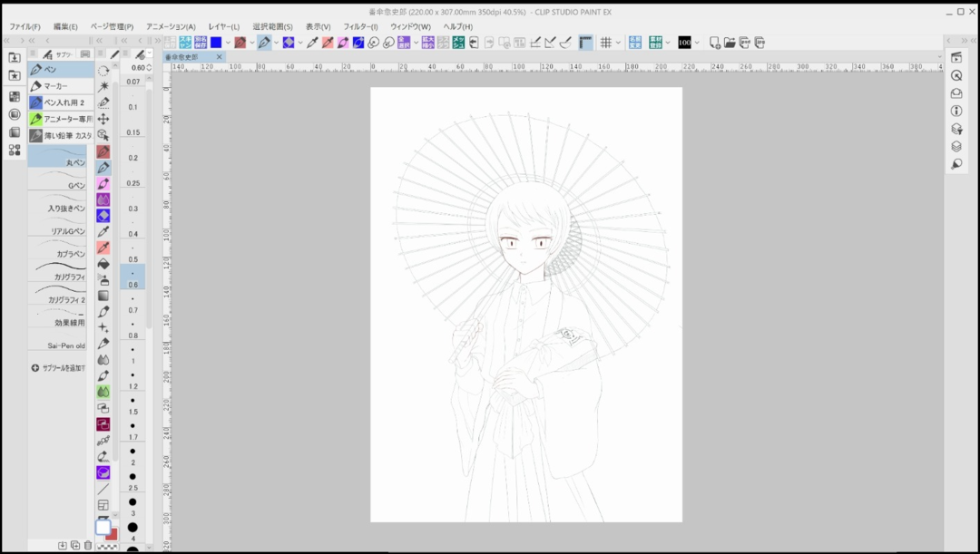
Task: Click サブツールを追加 add sub tool button
Action: click(x=58, y=368)
